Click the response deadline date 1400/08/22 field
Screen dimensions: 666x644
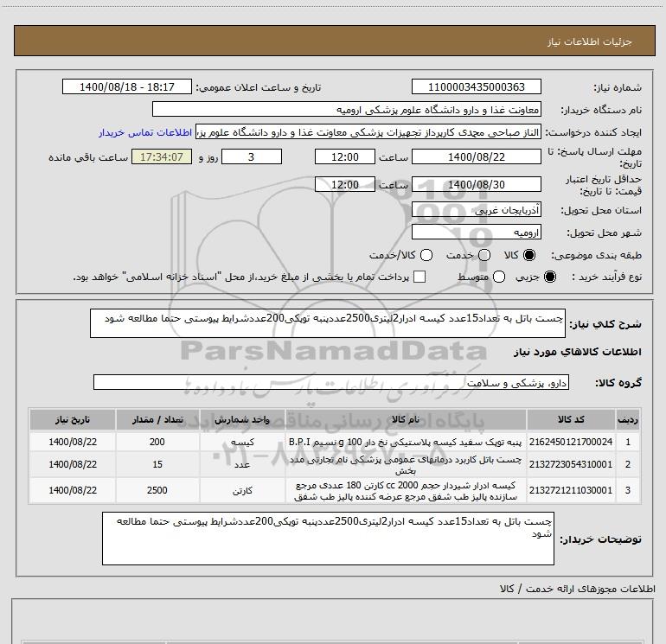[x=476, y=157]
